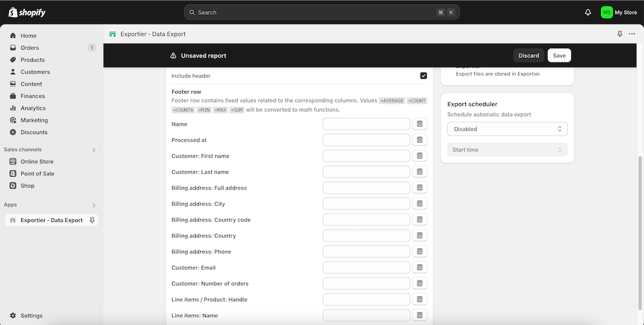644x325 pixels.
Task: Pin the Exportier app in sidebar
Action: coord(92,220)
